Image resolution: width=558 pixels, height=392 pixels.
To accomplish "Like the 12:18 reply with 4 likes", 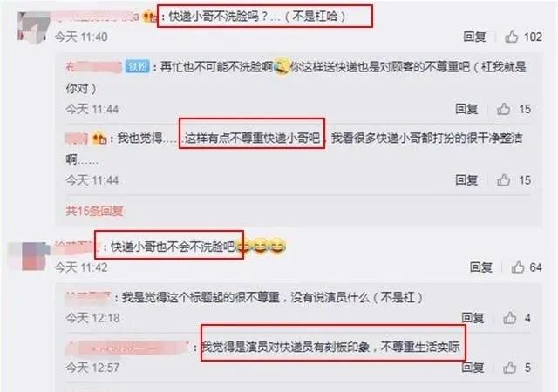I will pyautogui.click(x=509, y=318).
